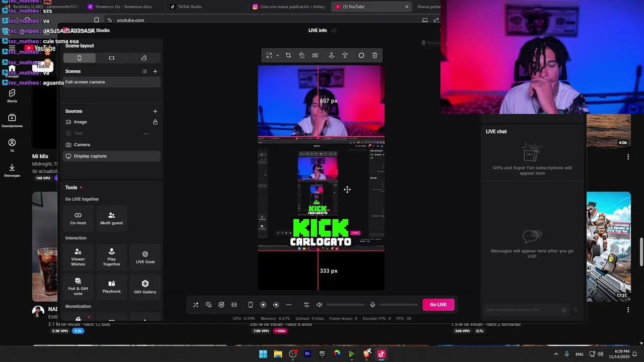Image resolution: width=644 pixels, height=362 pixels.
Task: Open source settings from the circular gear icon
Action: 361,55
